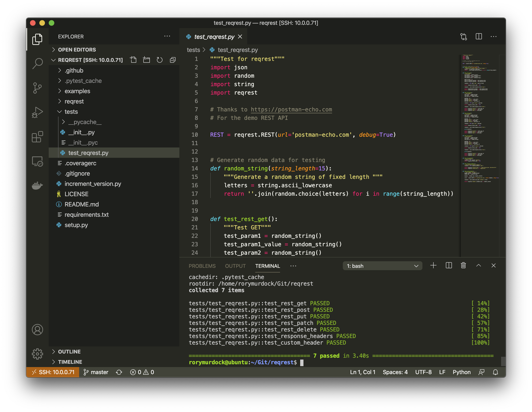Viewport: 532px width, 412px height.
Task: Open requirements.txt in the explorer
Action: [114, 215]
